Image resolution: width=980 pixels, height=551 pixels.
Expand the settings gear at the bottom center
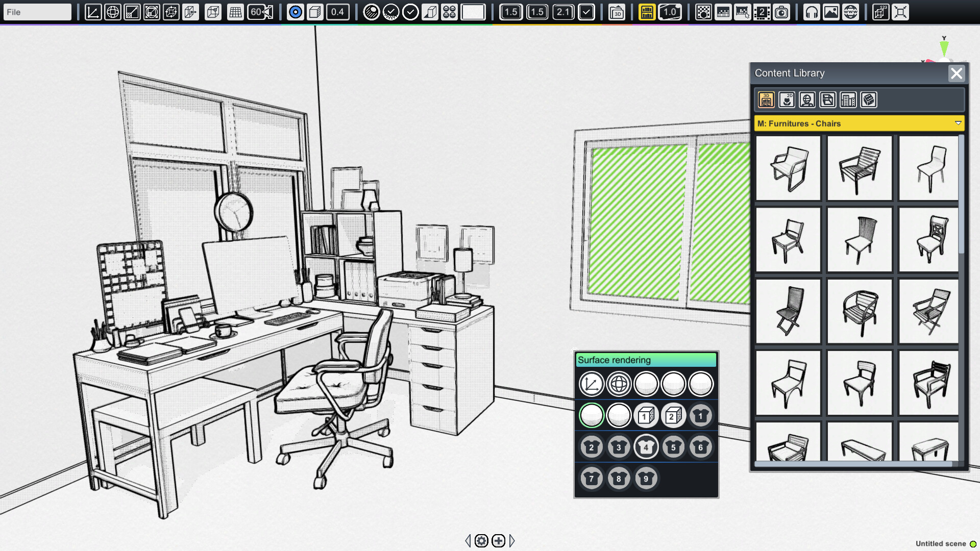click(481, 540)
